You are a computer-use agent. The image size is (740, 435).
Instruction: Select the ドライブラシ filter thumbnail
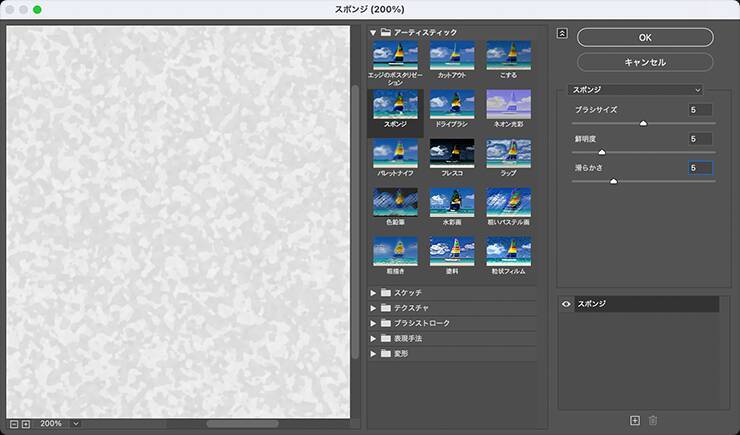(451, 104)
